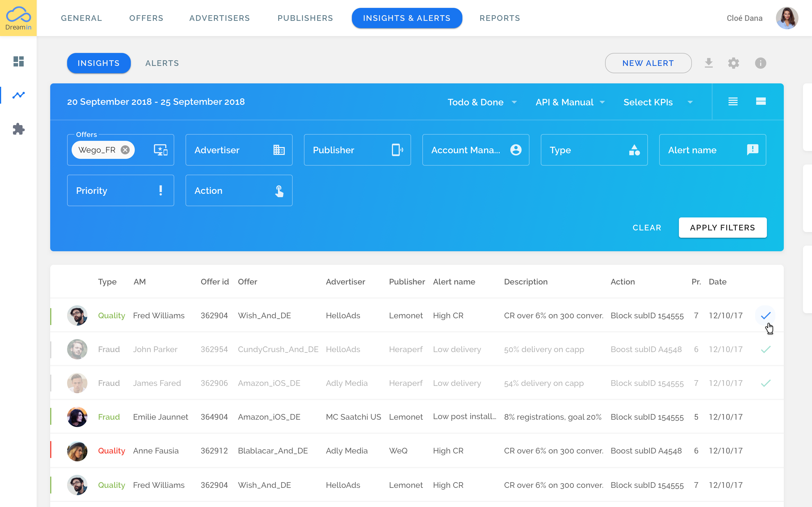Switch to compact list view layout

point(733,101)
